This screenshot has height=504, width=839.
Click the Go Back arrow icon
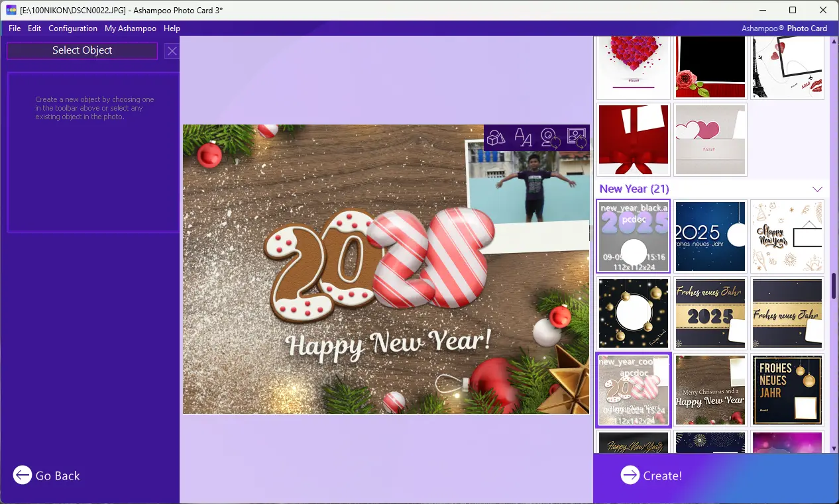[x=23, y=475]
